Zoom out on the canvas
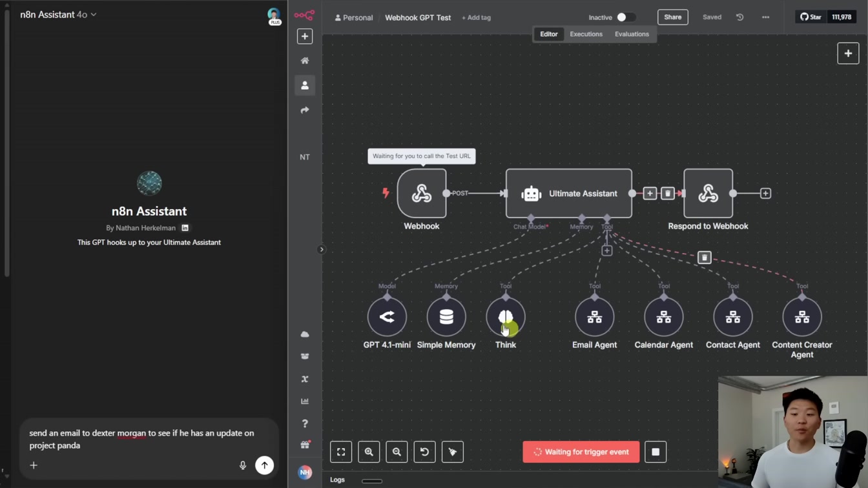This screenshot has height=488, width=868. coord(397,452)
